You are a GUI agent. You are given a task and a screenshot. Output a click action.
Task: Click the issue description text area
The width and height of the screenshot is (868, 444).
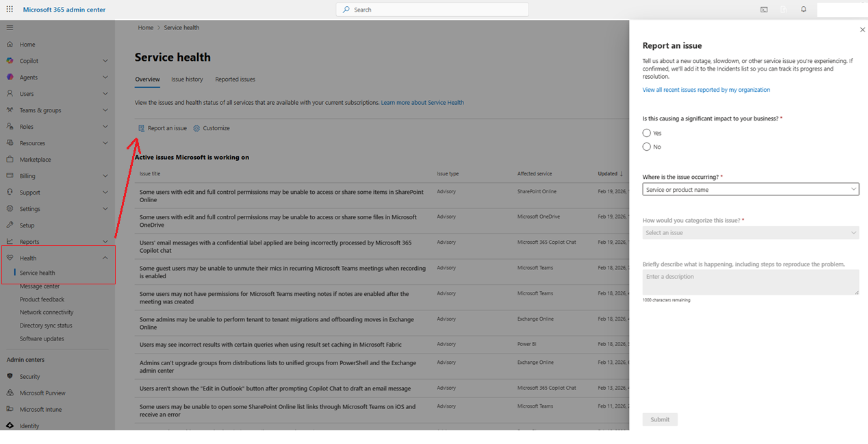[751, 282]
